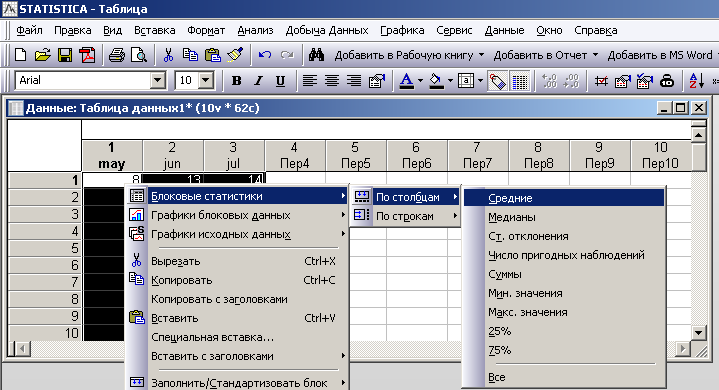Open the Графика menu

pyautogui.click(x=402, y=30)
